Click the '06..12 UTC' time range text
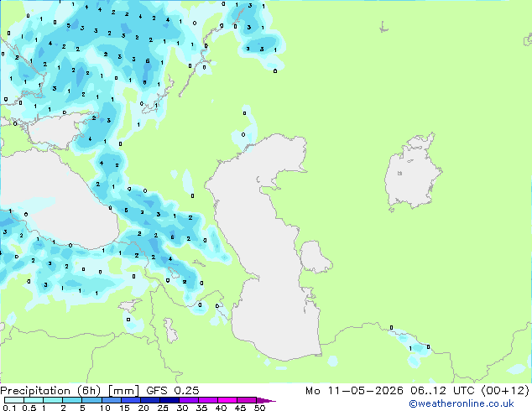The width and height of the screenshot is (532, 411). [443, 391]
